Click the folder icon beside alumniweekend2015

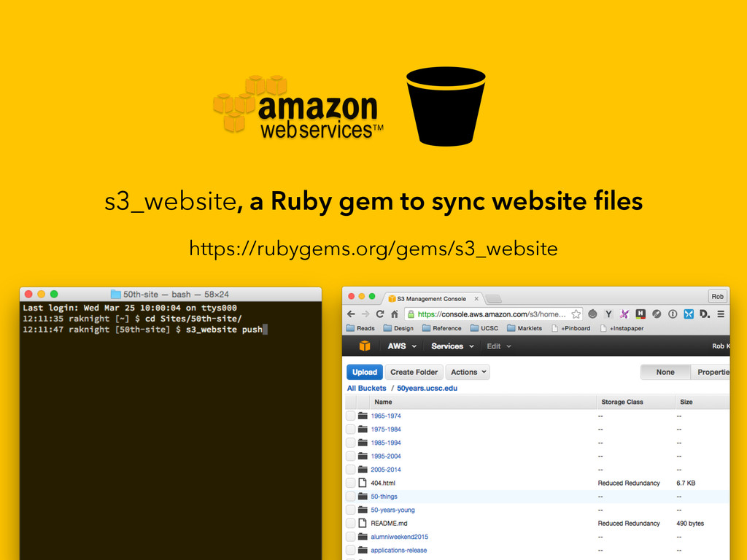(x=363, y=537)
